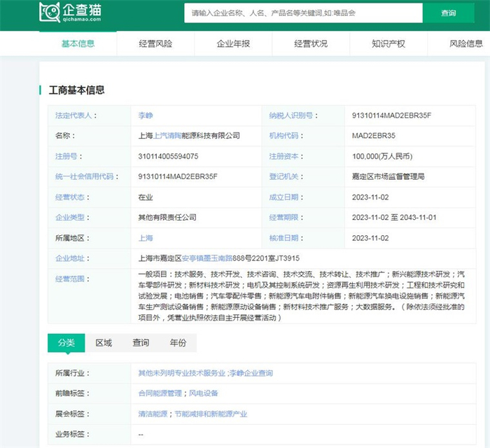Image resolution: width=490 pixels, height=448 pixels.
Task: Open the 经营风险 tab
Action: 155,43
